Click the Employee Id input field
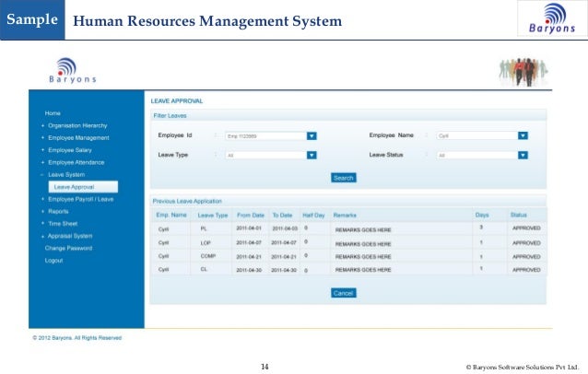The height and width of the screenshot is (374, 588). 265,135
